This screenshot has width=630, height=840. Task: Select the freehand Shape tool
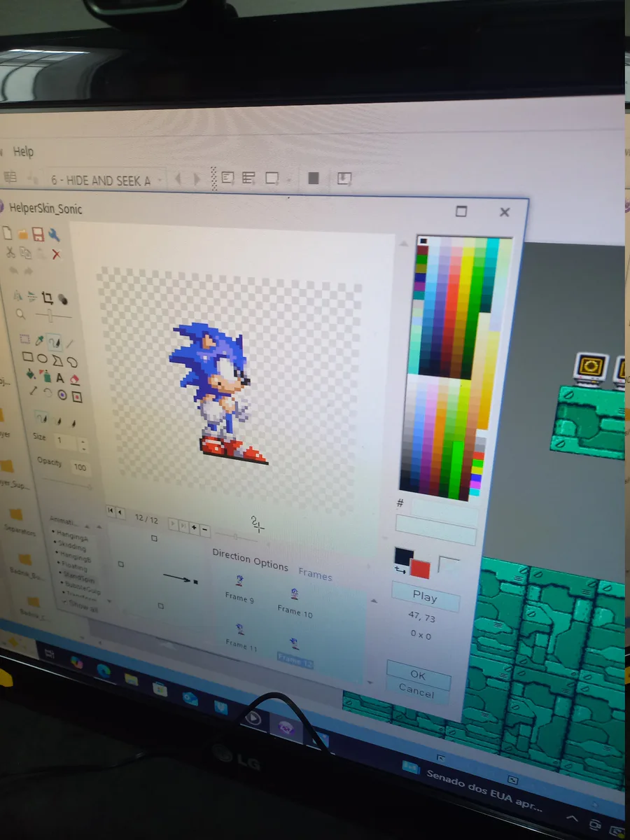[71, 362]
